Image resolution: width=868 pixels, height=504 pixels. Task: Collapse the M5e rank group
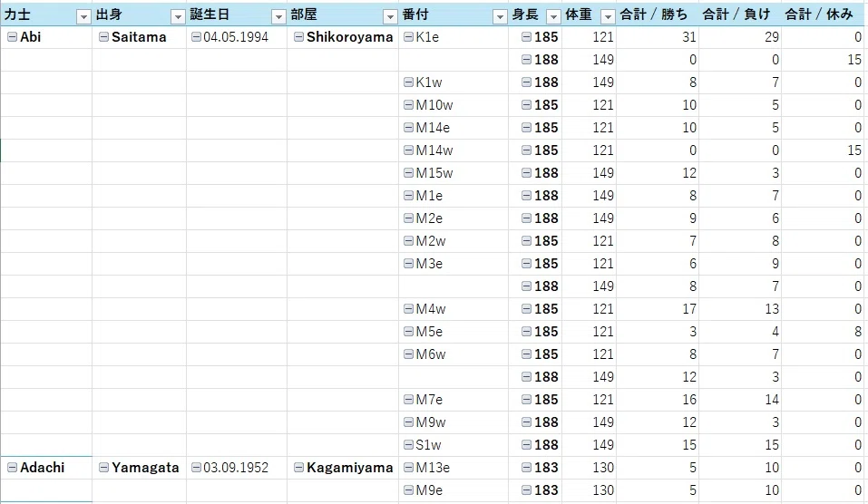(x=408, y=332)
